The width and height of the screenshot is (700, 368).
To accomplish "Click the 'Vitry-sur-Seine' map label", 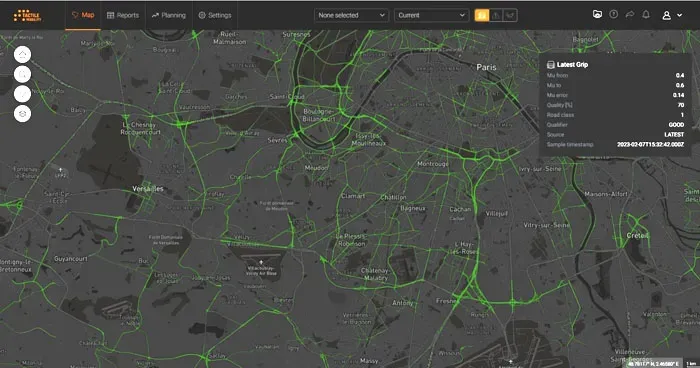I will (x=546, y=225).
